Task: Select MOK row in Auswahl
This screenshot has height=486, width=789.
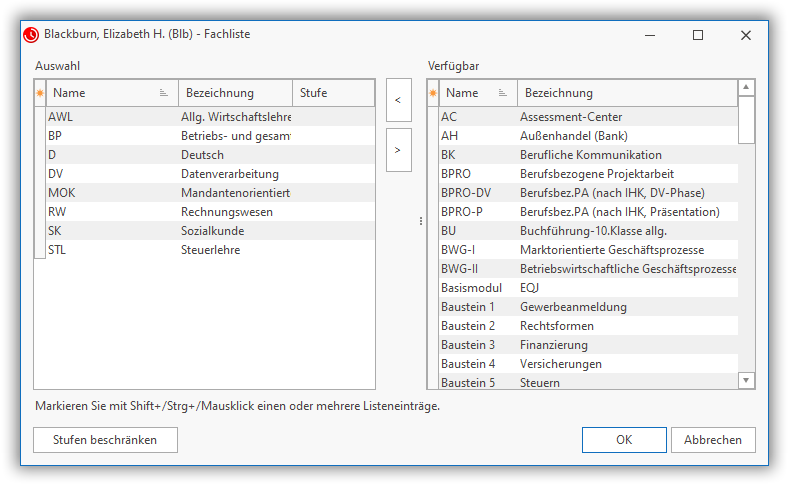Action: pyautogui.click(x=210, y=193)
